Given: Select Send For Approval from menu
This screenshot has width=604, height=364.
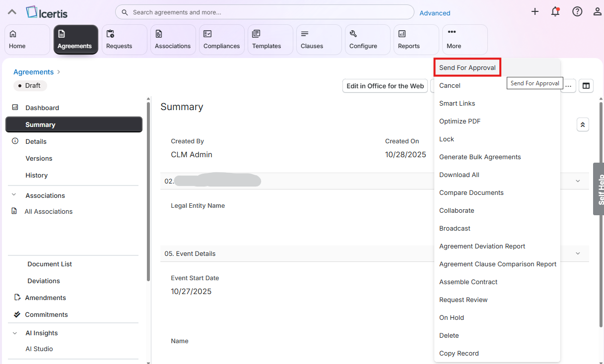Looking at the screenshot, I should [467, 67].
